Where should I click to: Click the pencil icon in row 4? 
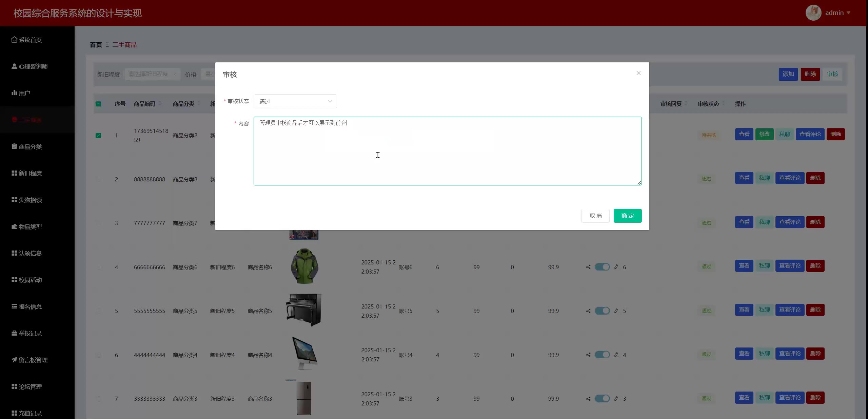click(x=616, y=267)
